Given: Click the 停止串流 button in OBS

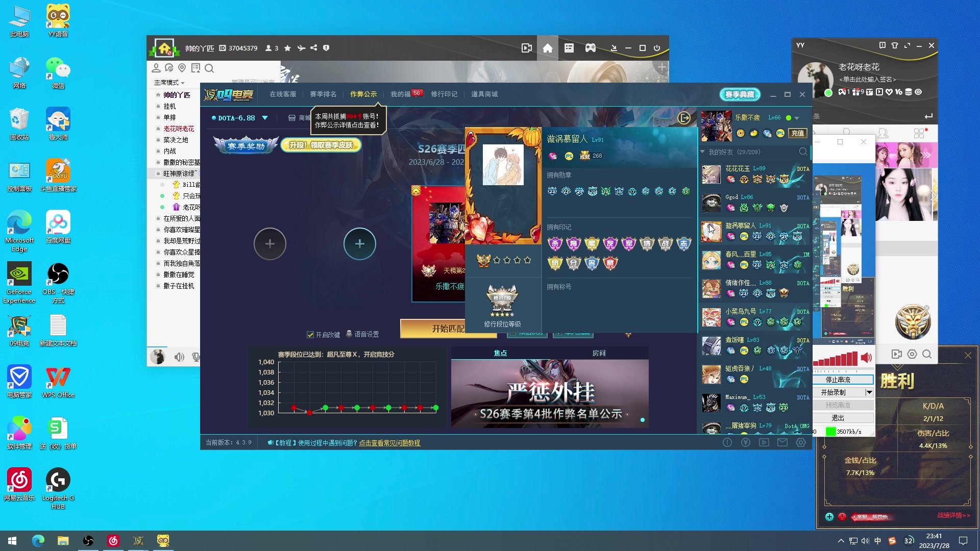Looking at the screenshot, I should pyautogui.click(x=843, y=380).
